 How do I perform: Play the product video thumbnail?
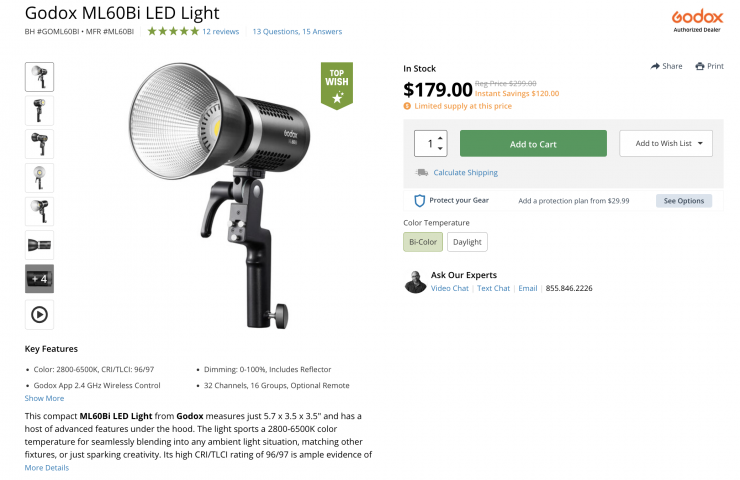pyautogui.click(x=39, y=314)
